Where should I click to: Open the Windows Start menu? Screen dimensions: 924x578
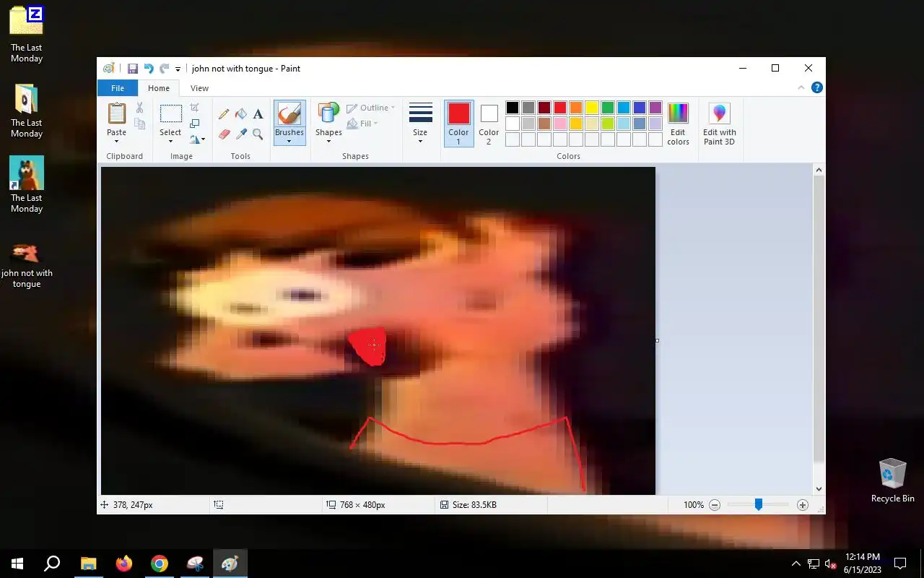point(17,564)
